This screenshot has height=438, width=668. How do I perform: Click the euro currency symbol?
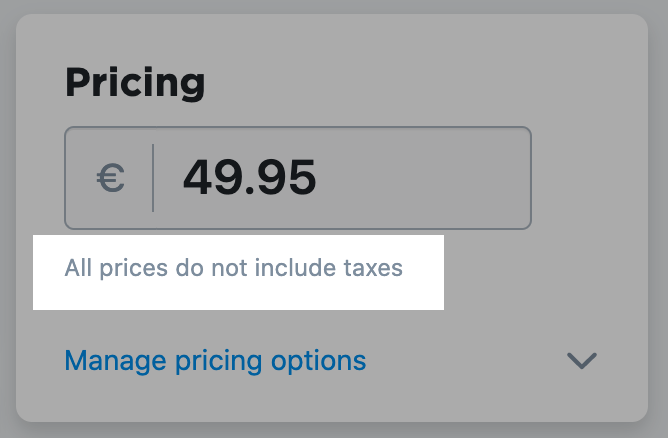[110, 178]
